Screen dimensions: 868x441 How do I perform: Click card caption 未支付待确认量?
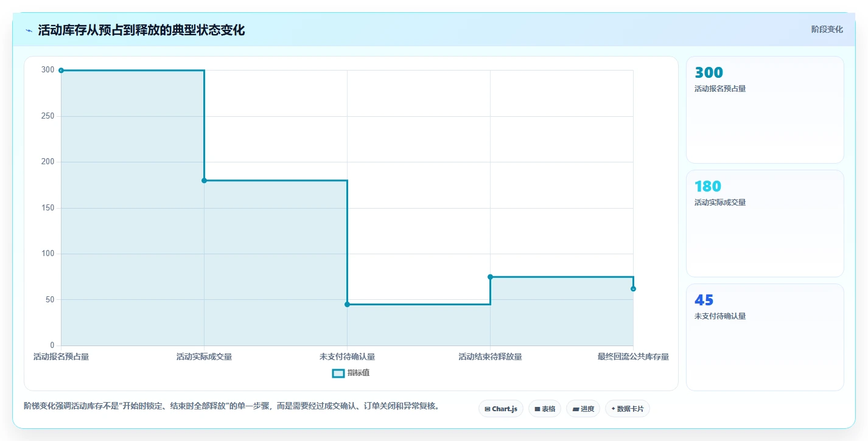pos(720,316)
